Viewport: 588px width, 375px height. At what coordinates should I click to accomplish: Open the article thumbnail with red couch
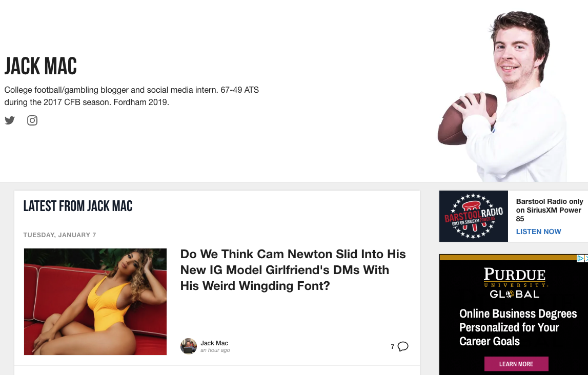point(95,302)
